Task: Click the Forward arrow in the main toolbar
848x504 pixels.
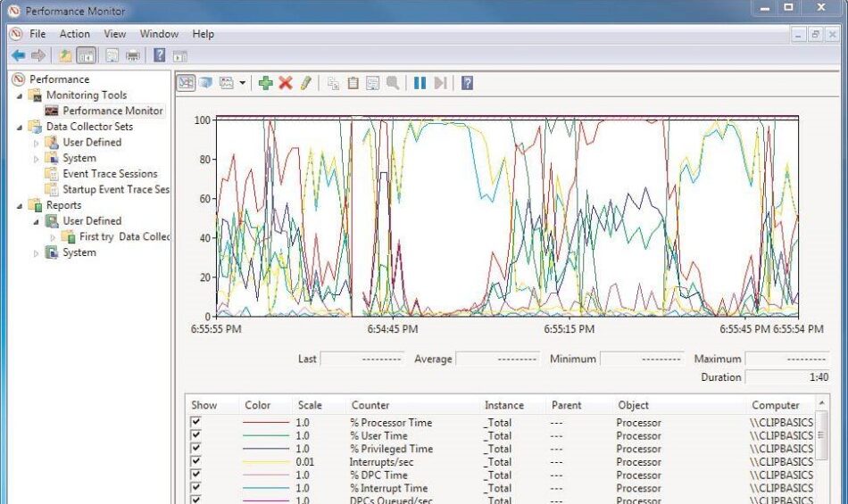Action: coord(37,55)
